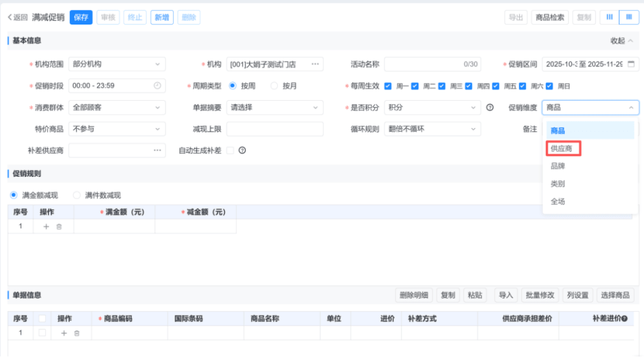Select the 按月 radio button
Viewport: 644px width, 357px height.
click(274, 86)
